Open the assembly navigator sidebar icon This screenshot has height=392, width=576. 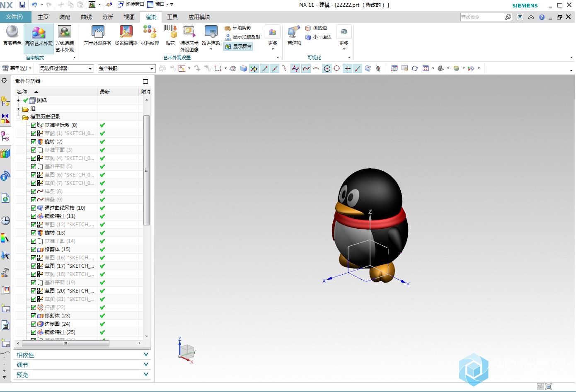pos(5,101)
